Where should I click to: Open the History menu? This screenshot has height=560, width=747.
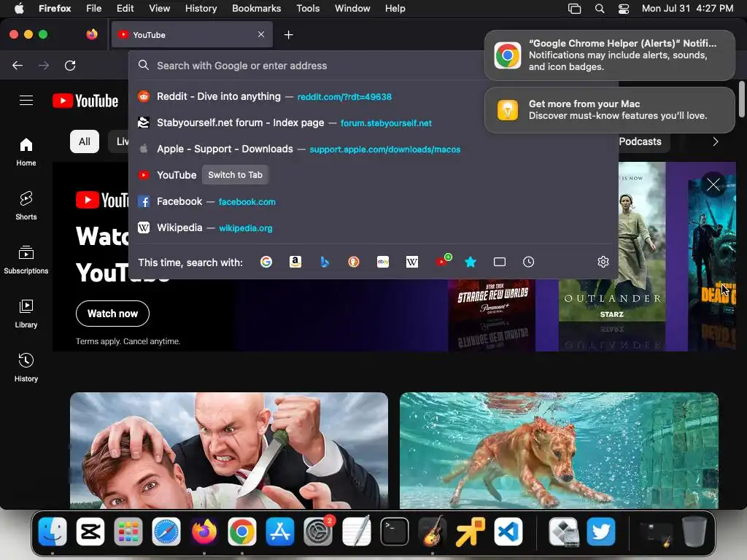click(201, 9)
